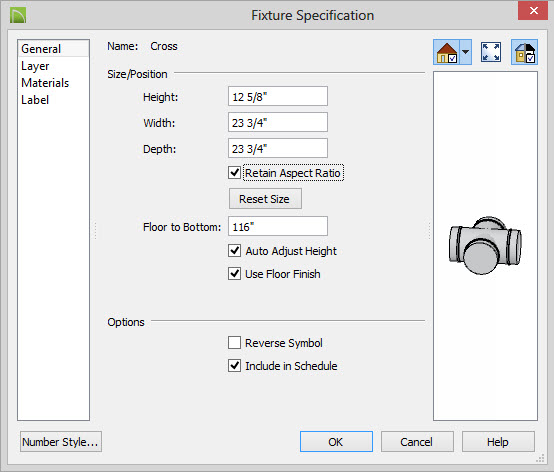Uncheck Include in Schedule

[x=234, y=366]
